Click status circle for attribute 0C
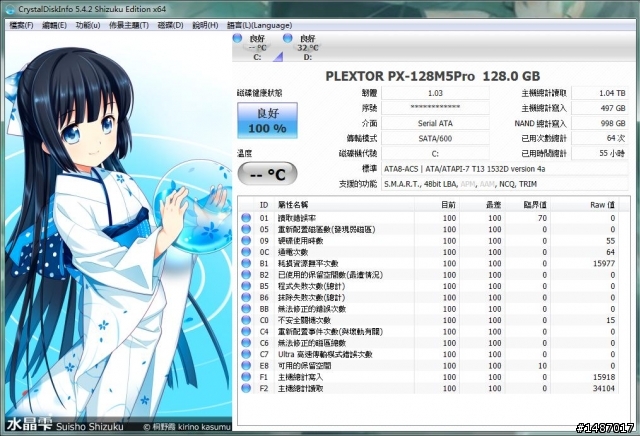The width and height of the screenshot is (640, 436). point(246,252)
